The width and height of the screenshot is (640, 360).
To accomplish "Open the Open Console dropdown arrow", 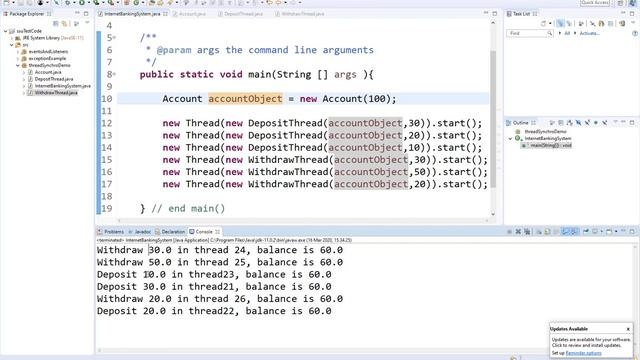I will [616, 232].
